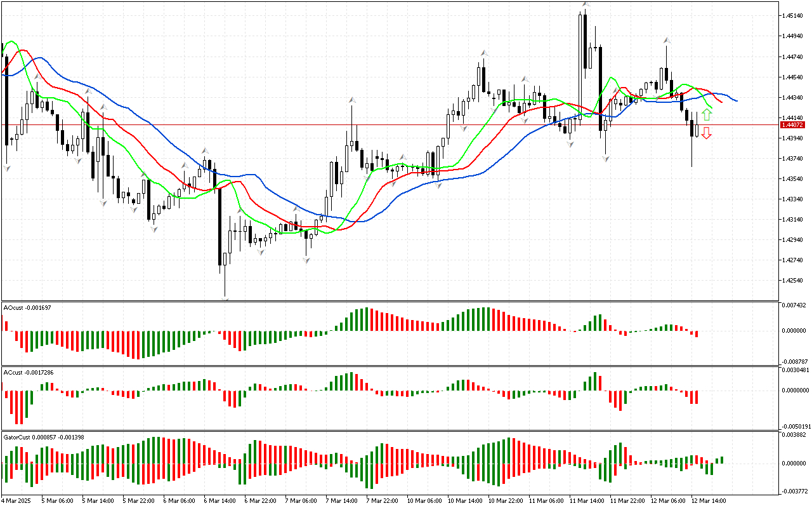Click the current price label 1.44072
812x508 pixels.
793,125
